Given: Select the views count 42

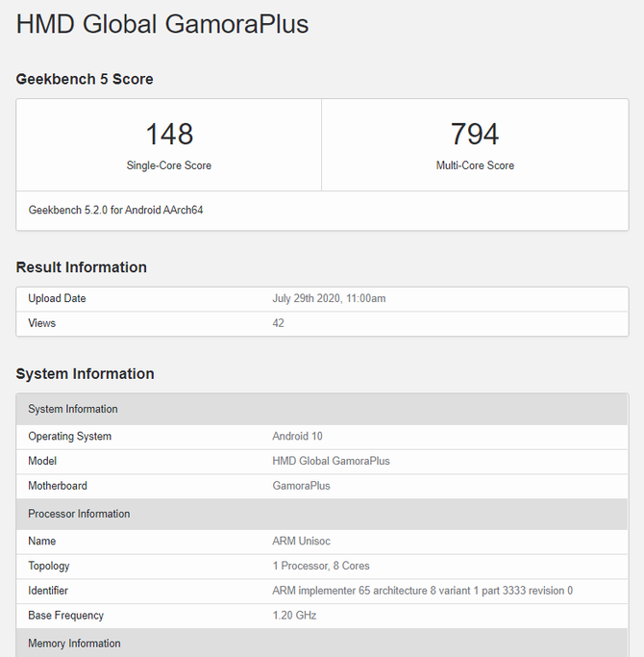Looking at the screenshot, I should [278, 323].
